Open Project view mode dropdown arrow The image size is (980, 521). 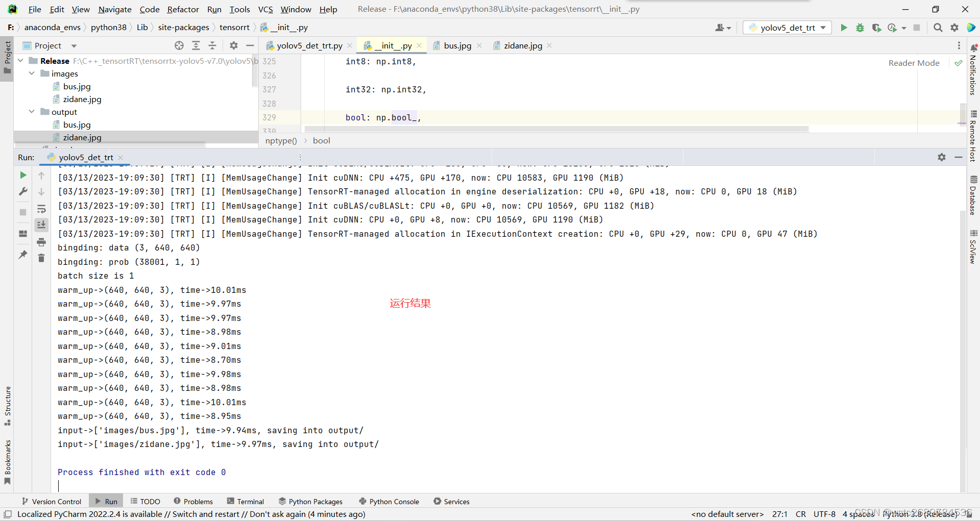coord(74,46)
